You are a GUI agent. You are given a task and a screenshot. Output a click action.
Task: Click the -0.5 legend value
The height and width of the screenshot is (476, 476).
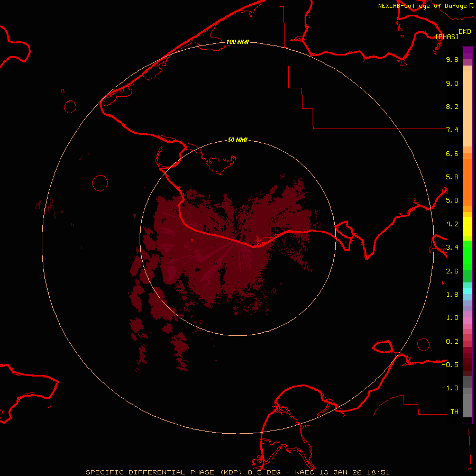(450, 365)
